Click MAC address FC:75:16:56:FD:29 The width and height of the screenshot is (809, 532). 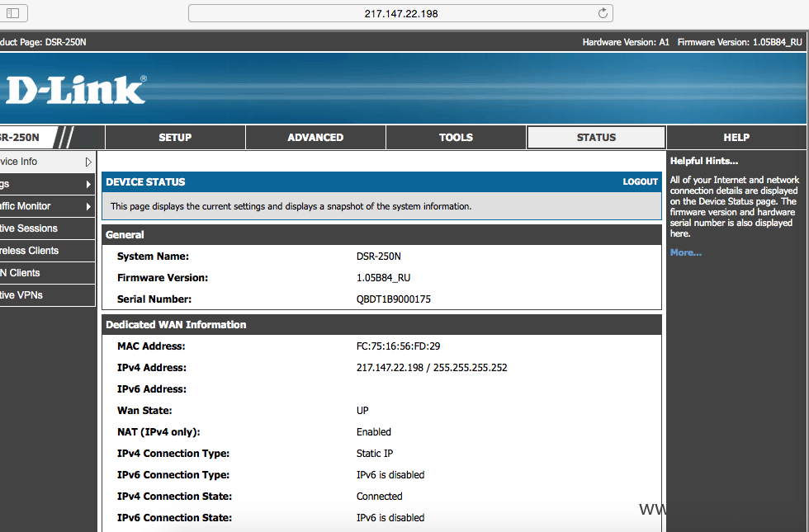(398, 346)
